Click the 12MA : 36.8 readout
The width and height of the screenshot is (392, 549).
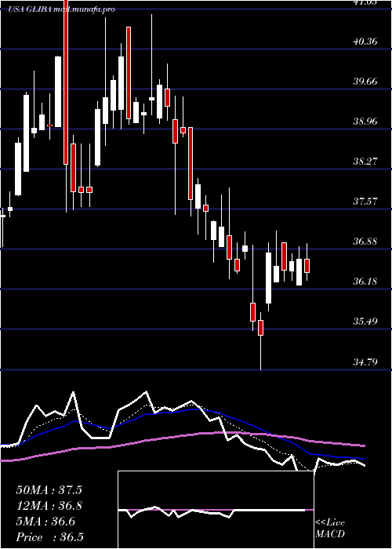click(x=49, y=506)
